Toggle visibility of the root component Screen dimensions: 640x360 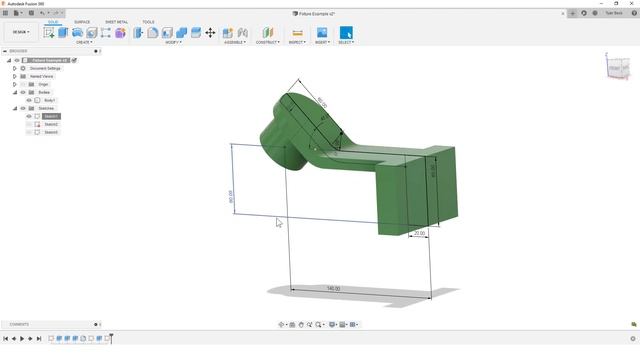pos(17,60)
